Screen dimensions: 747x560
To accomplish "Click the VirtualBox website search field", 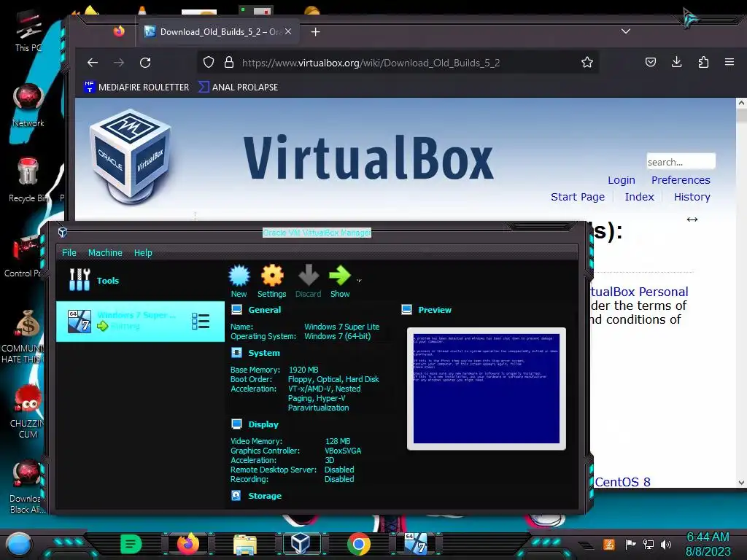I will 681,162.
